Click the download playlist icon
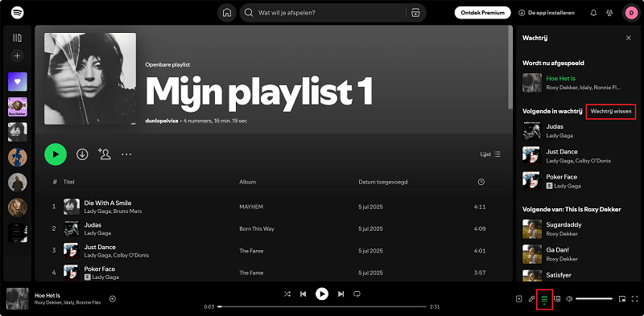Viewport: 644px width, 316px height. click(x=82, y=154)
